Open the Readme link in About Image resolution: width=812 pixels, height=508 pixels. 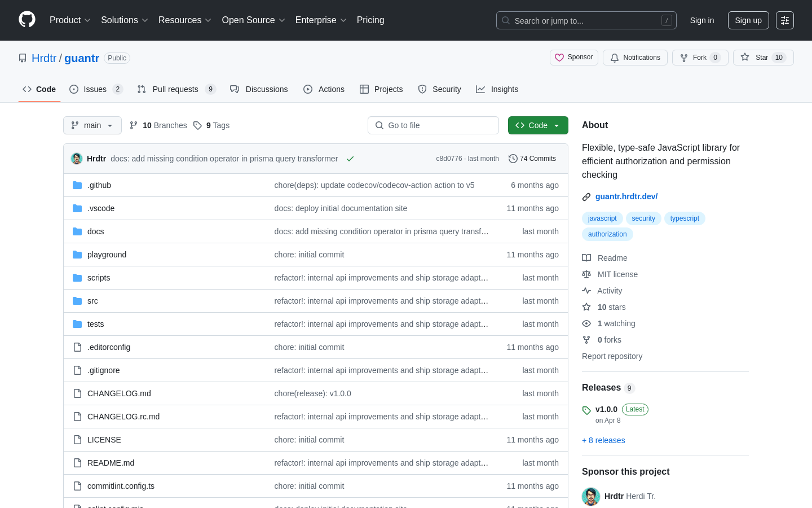[x=604, y=258]
